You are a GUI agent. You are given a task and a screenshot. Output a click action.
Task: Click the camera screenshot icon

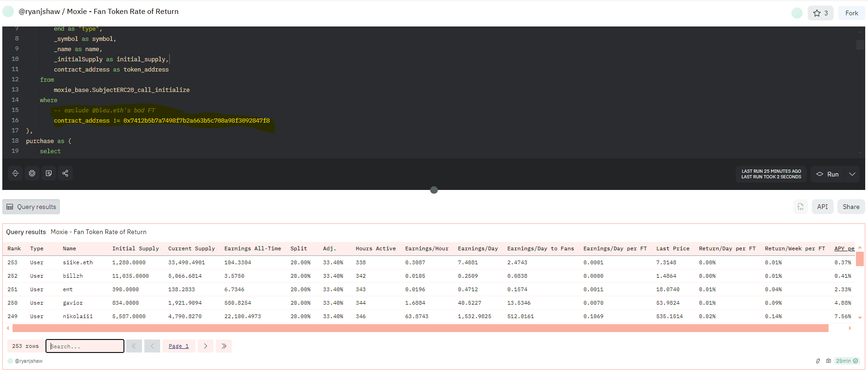(x=829, y=361)
